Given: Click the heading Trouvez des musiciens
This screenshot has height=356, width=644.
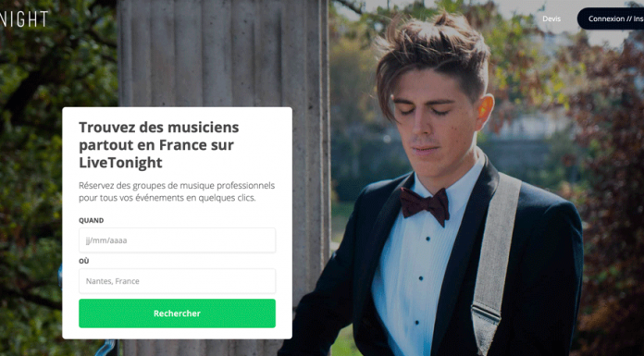Looking at the screenshot, I should pos(158,128).
